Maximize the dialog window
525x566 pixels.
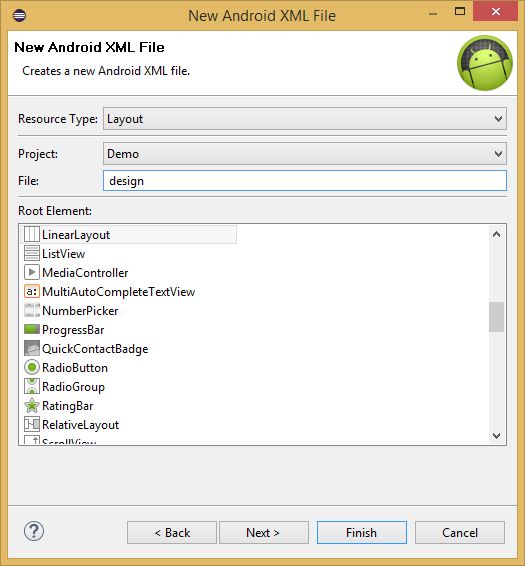click(x=460, y=12)
